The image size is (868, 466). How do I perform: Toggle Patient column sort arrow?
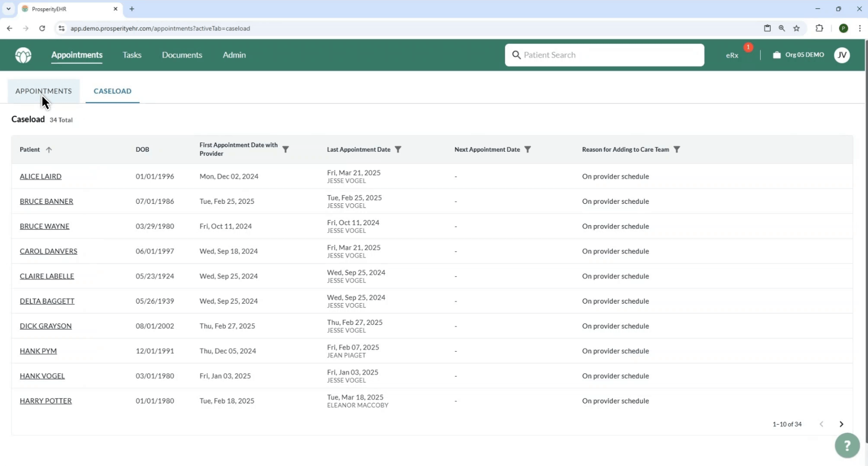[x=49, y=150]
